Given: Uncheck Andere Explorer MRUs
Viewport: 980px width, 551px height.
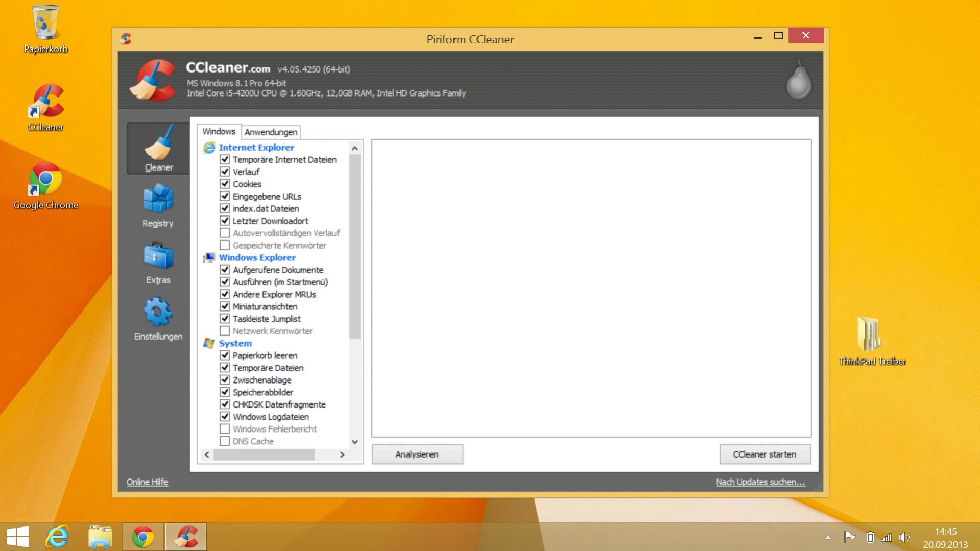Looking at the screenshot, I should (x=225, y=294).
